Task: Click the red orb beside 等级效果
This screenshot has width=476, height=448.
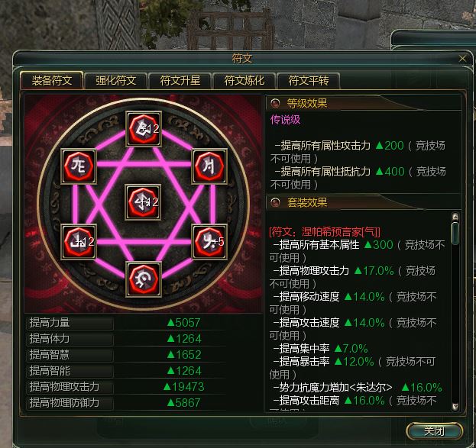Action: point(275,104)
